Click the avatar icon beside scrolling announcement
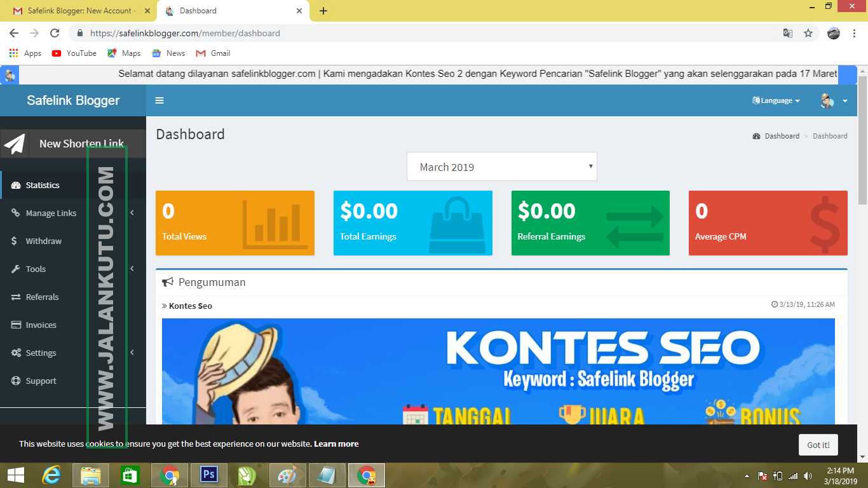 pos(10,74)
